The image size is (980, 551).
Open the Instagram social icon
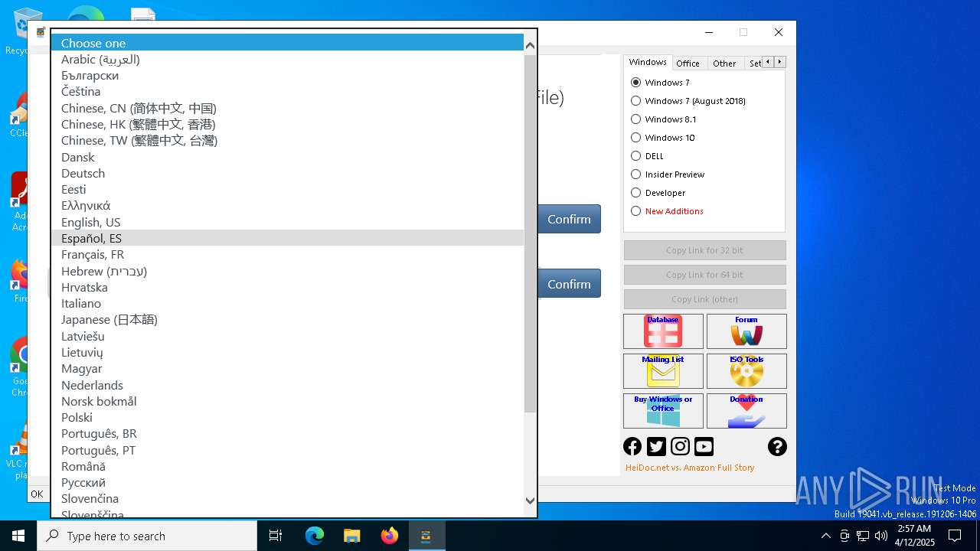click(680, 446)
